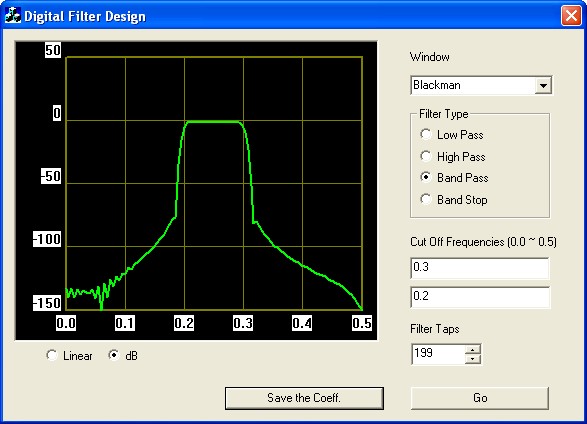The image size is (587, 424).
Task: Choose the Band Stop filter type
Action: pos(426,199)
